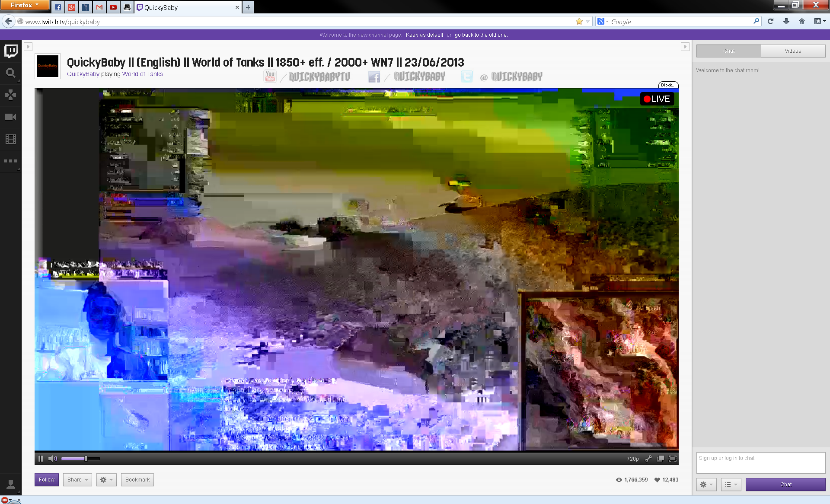Click the LIVE indicator badge

pyautogui.click(x=657, y=99)
